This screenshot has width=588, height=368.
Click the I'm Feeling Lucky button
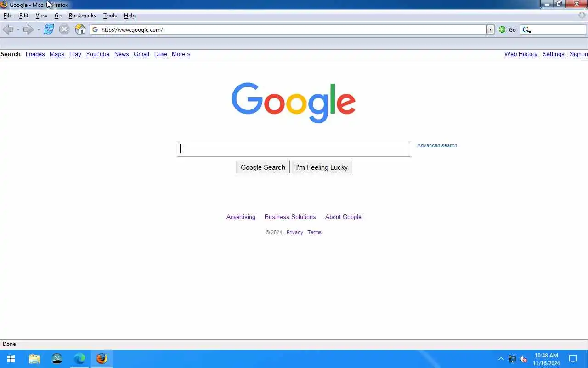pyautogui.click(x=322, y=167)
